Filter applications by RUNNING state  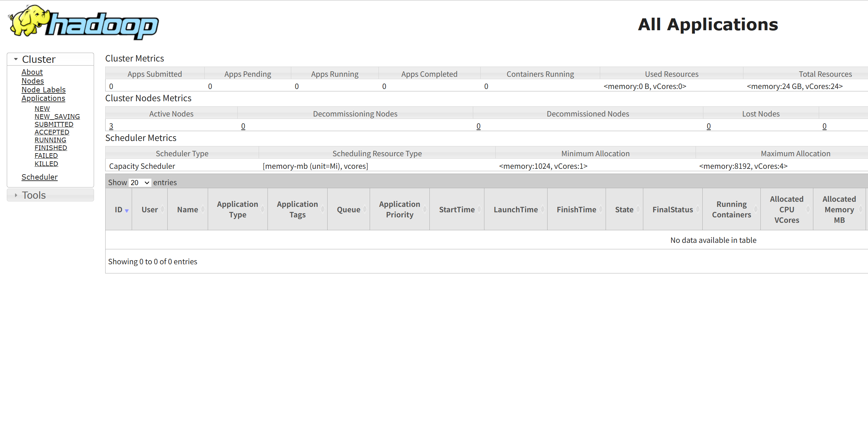pyautogui.click(x=50, y=140)
